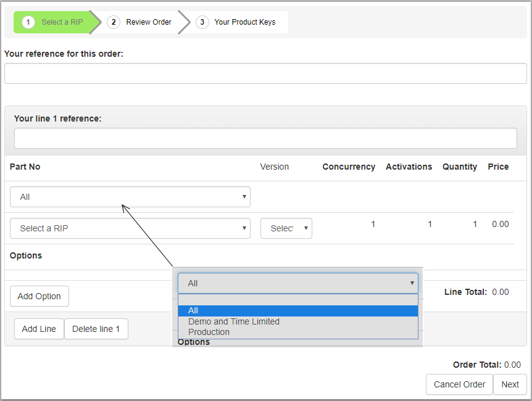Open the All part filter dropdown
The width and height of the screenshot is (532, 401).
point(130,197)
